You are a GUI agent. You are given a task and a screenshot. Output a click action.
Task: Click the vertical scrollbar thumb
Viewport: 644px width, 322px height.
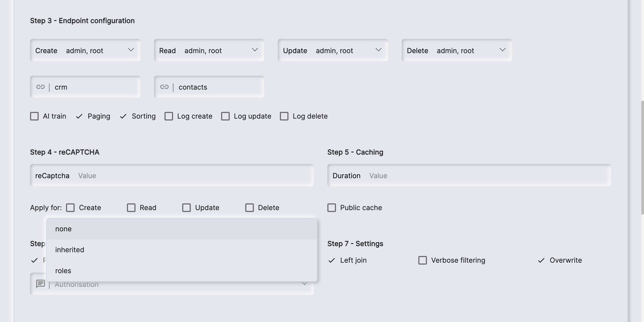642,158
